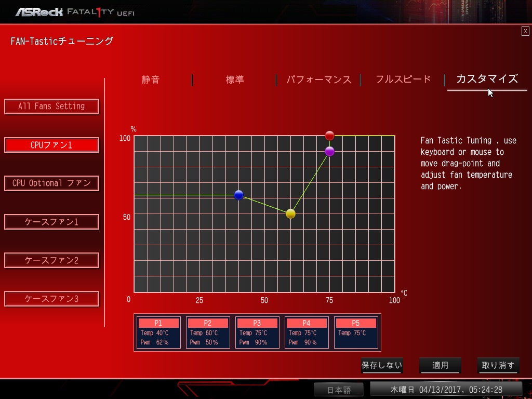Select the red drag-point at 100%
This screenshot has height=399, width=532.
point(329,136)
